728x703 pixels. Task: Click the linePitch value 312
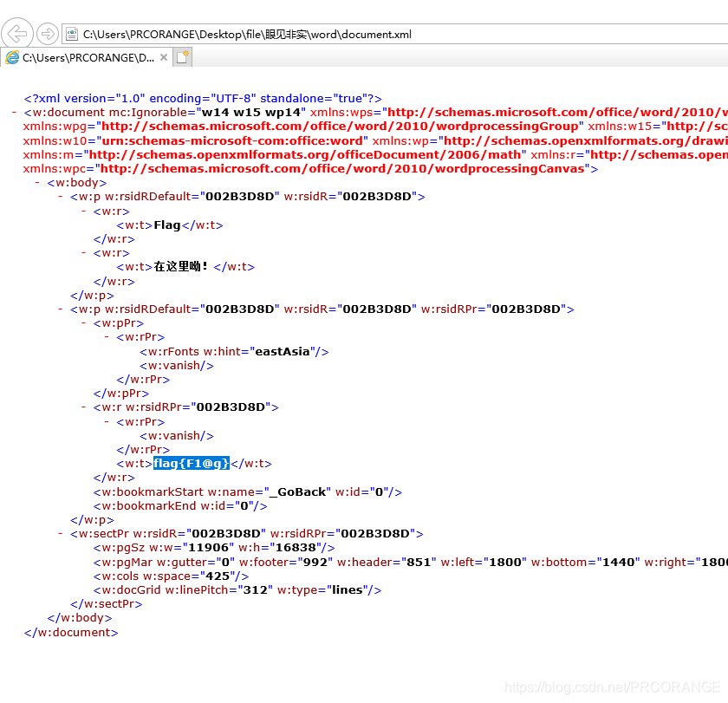(x=256, y=589)
